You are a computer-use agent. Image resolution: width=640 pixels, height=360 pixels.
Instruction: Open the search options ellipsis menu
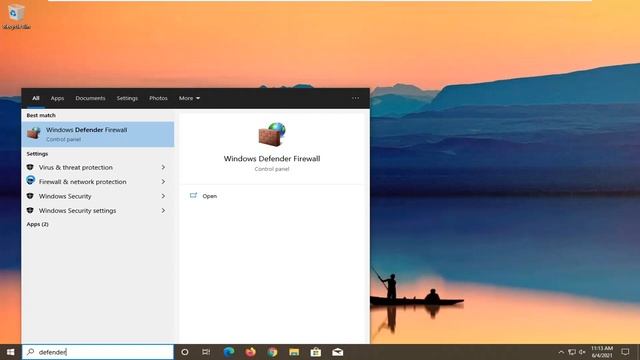356,98
